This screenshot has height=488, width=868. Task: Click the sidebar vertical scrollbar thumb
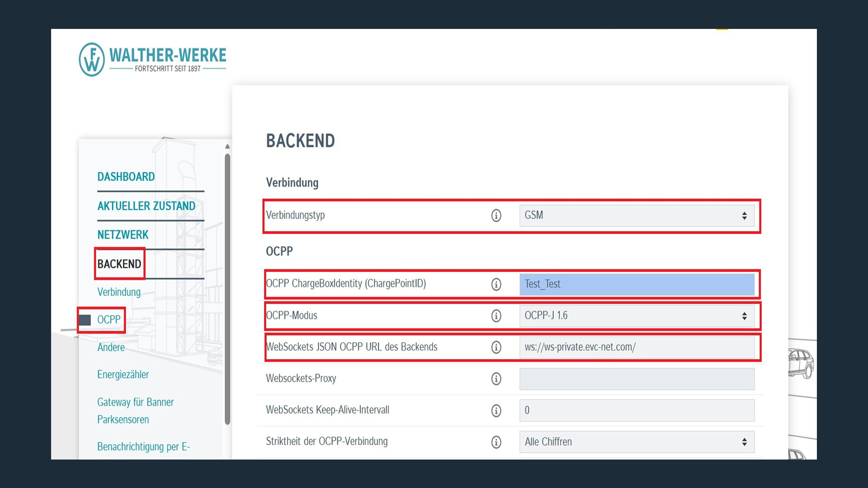pyautogui.click(x=227, y=289)
